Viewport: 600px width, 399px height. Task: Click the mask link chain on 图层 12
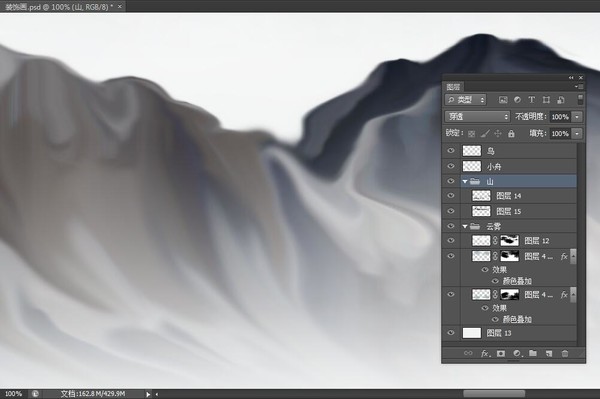[495, 241]
